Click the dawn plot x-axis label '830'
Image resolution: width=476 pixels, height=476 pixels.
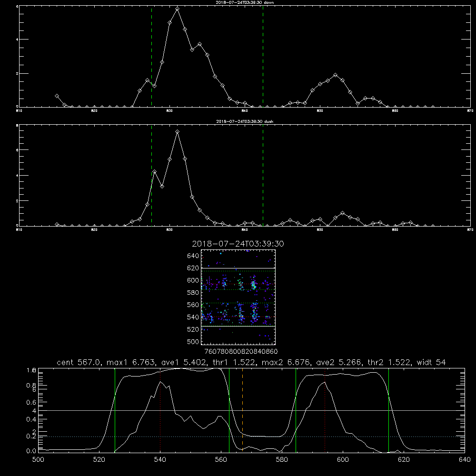169,111
